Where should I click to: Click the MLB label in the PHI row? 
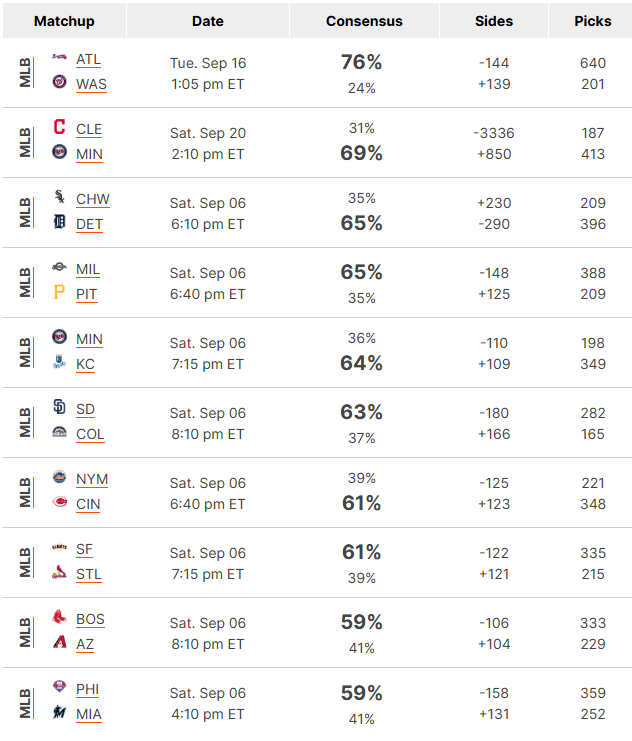pyautogui.click(x=25, y=703)
